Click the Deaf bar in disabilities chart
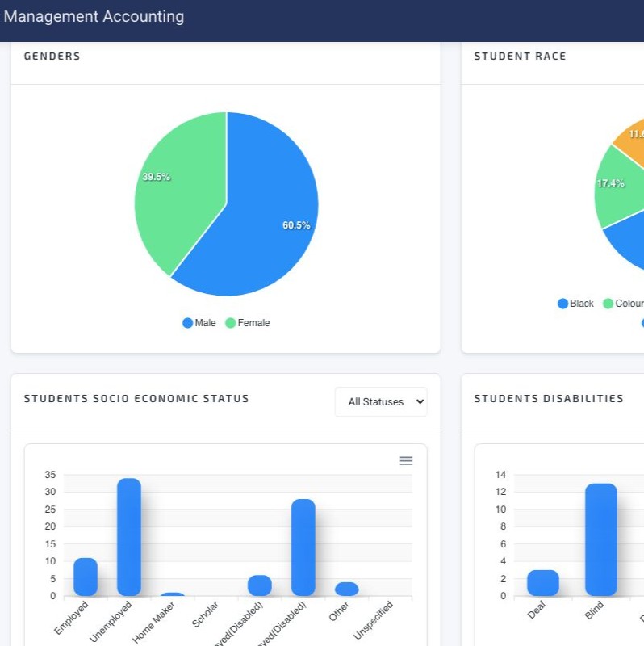 point(543,583)
